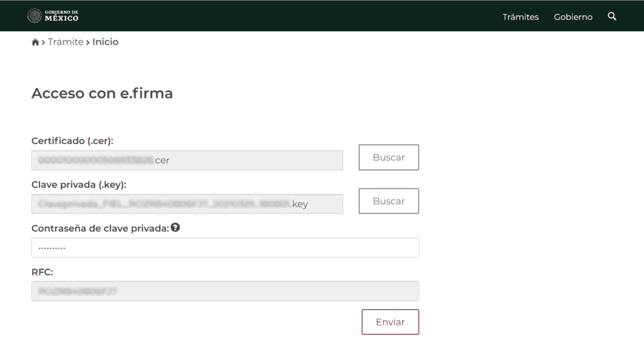Viewport: 644px width, 343px height.
Task: Click the "RFC:" label
Action: 42,271
